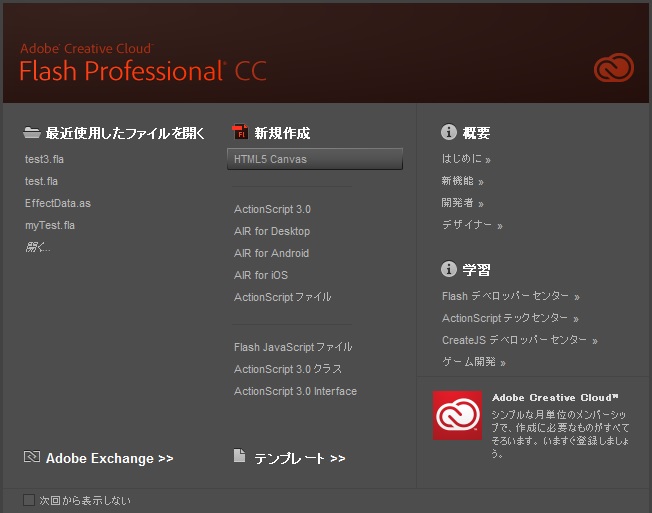This screenshot has height=513, width=652.
Task: Open Flash デベロッパー センター link
Action: coord(511,296)
